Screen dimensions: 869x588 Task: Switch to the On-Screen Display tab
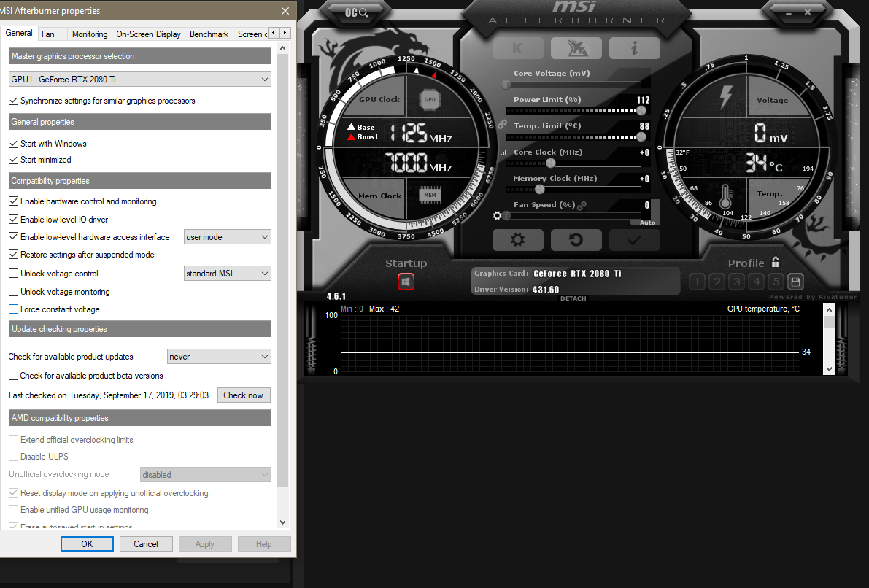(149, 34)
